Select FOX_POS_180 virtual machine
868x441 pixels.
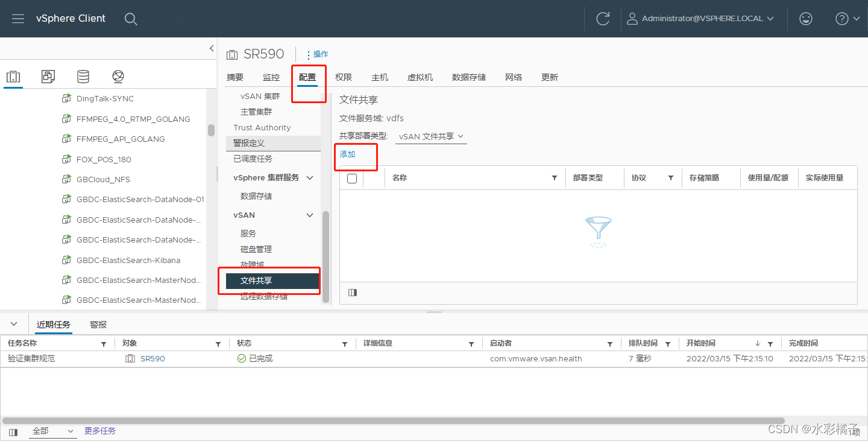tap(104, 159)
